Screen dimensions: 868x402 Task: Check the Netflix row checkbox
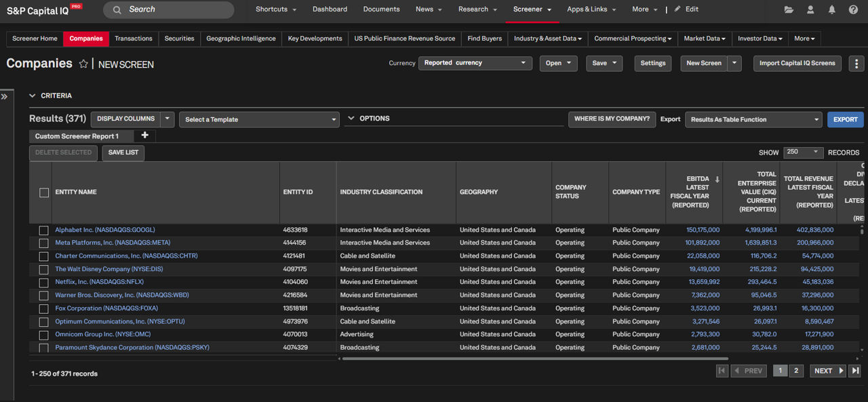click(43, 283)
